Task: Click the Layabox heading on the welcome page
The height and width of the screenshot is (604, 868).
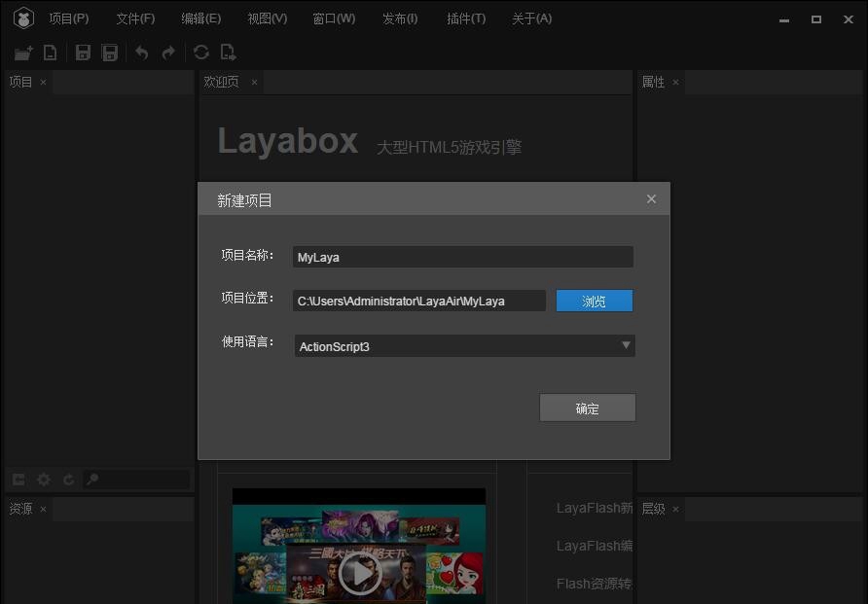Action: 288,141
